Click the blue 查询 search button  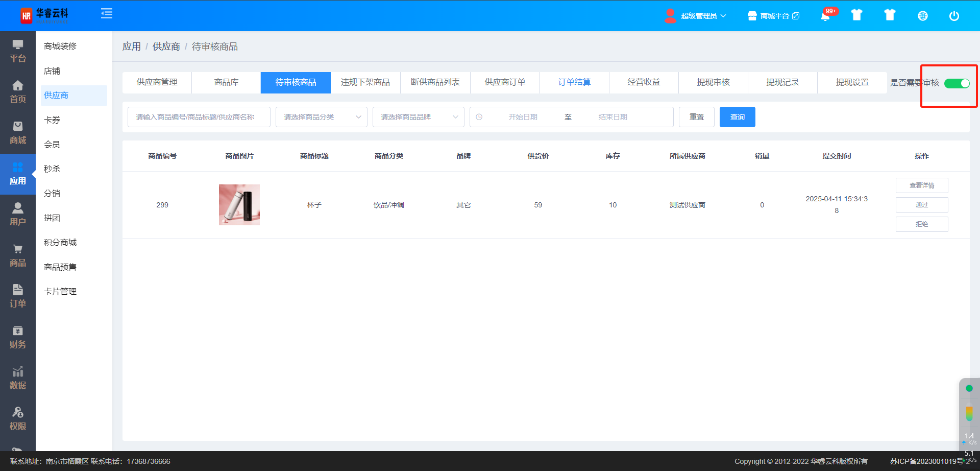(737, 117)
